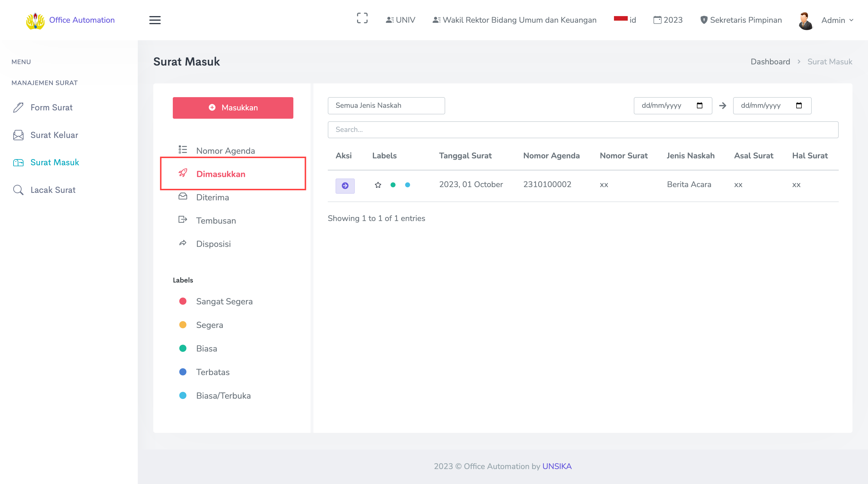This screenshot has width=868, height=484.
Task: Filter by Sangat Segera red label
Action: [x=224, y=301]
